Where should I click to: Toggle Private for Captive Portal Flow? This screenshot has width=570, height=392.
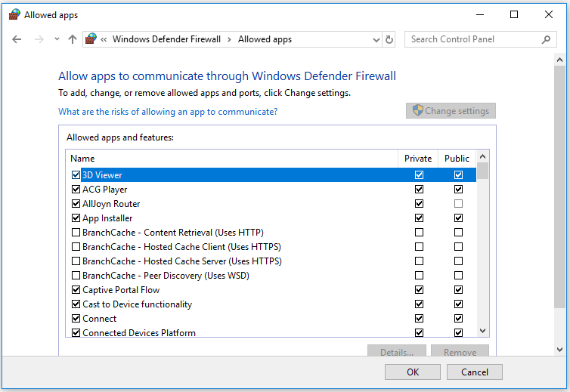(x=419, y=289)
